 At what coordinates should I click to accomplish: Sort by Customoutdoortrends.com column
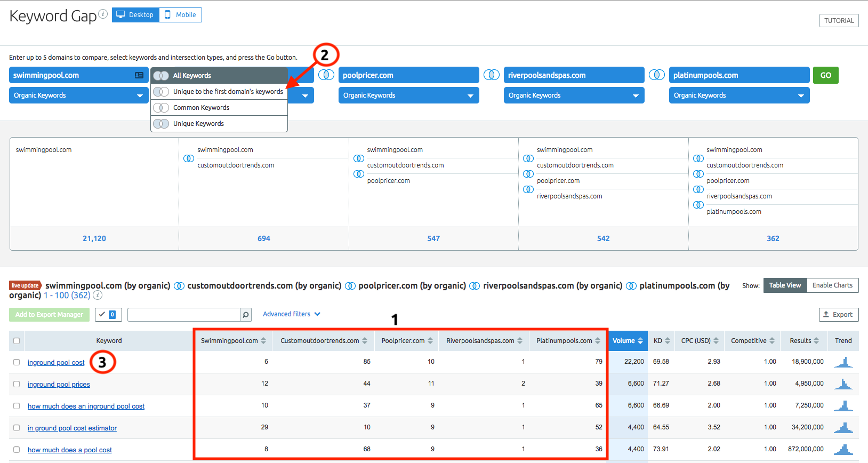(324, 341)
